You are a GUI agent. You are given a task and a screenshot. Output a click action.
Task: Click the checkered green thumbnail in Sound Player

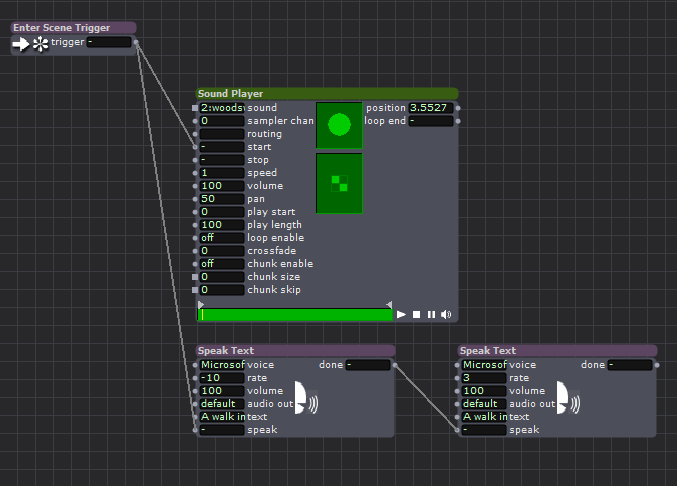[339, 183]
